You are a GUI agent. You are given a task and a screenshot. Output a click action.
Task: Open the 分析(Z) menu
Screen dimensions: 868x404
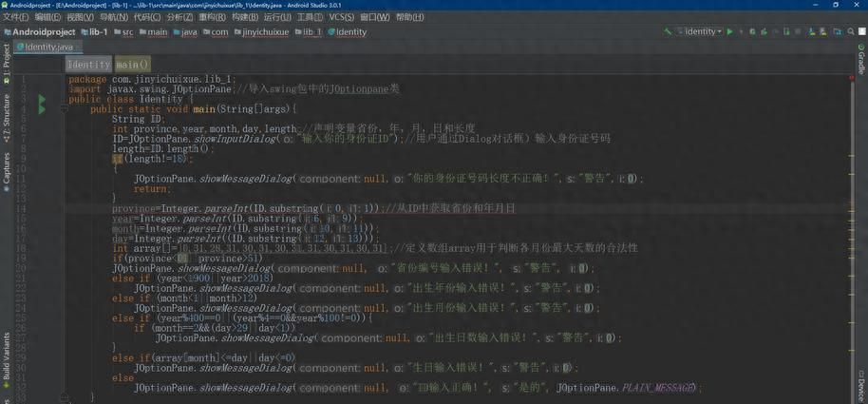(x=179, y=17)
